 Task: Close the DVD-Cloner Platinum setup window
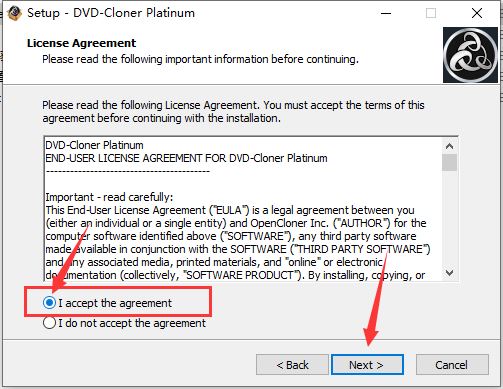pos(477,13)
